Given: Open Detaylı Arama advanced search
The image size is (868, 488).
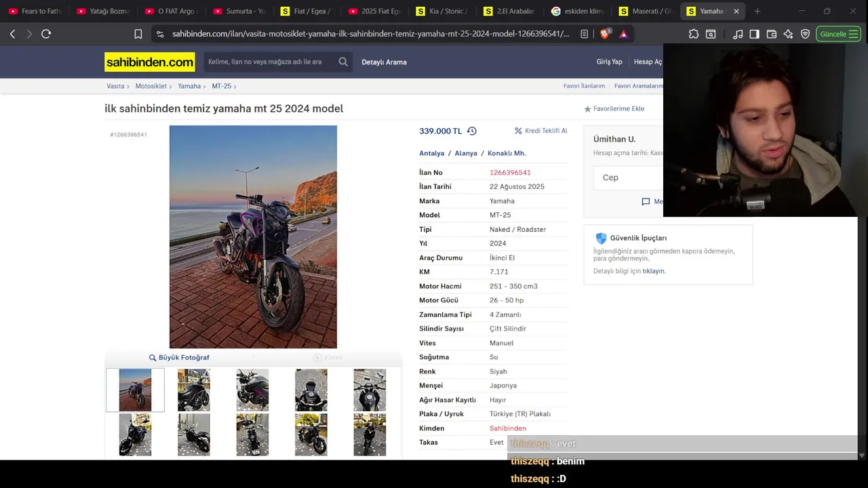Looking at the screenshot, I should [x=384, y=62].
